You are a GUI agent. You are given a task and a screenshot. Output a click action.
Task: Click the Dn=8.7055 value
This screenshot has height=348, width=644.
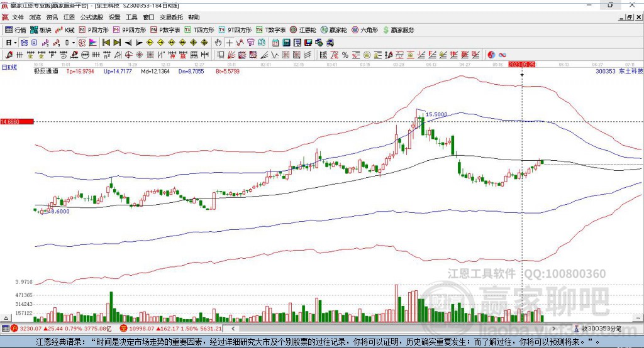(191, 71)
